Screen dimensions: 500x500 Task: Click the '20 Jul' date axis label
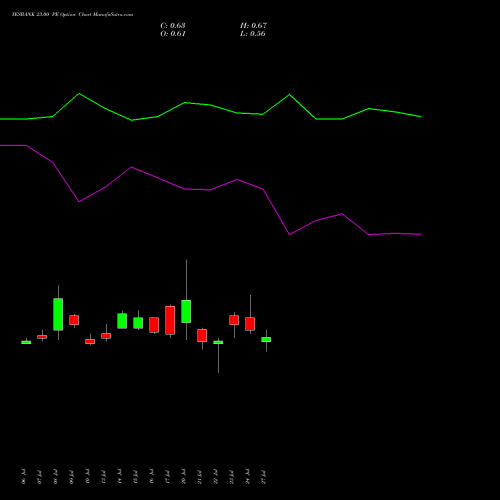pyautogui.click(x=183, y=476)
